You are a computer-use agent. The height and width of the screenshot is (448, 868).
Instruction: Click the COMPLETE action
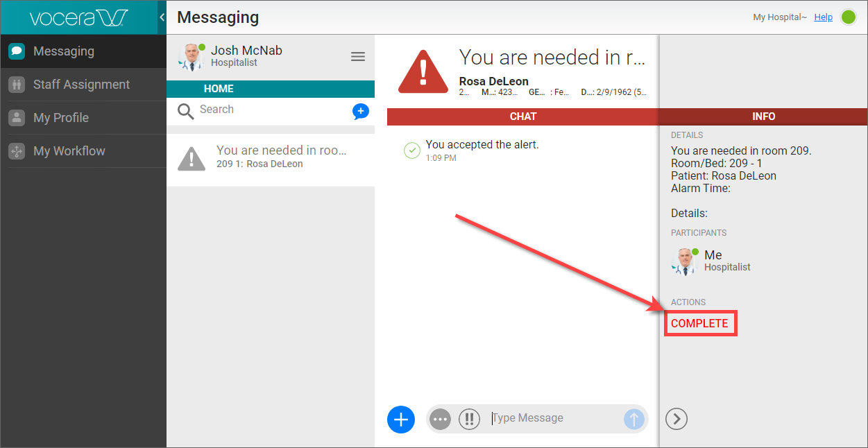pyautogui.click(x=699, y=323)
